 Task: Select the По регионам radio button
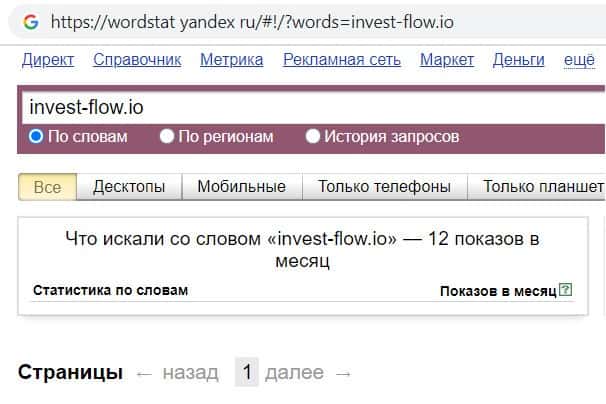click(167, 136)
